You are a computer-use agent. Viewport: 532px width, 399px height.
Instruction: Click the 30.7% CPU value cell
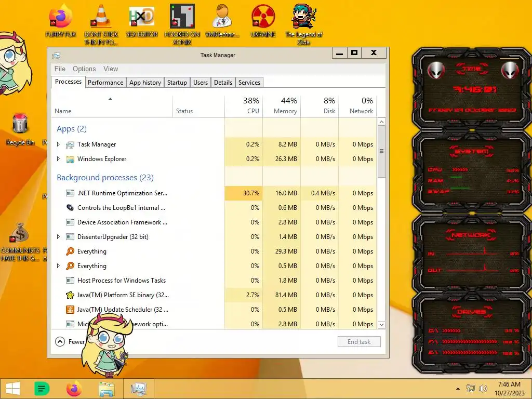coord(244,193)
